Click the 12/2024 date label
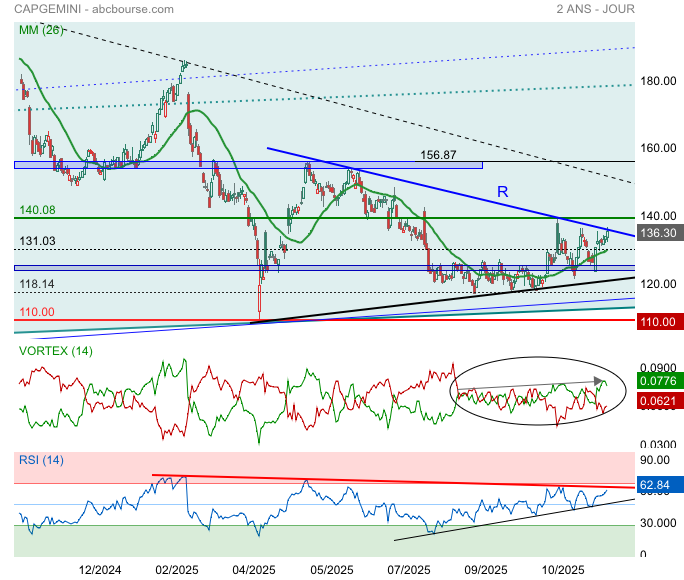684x580 pixels. click(100, 570)
